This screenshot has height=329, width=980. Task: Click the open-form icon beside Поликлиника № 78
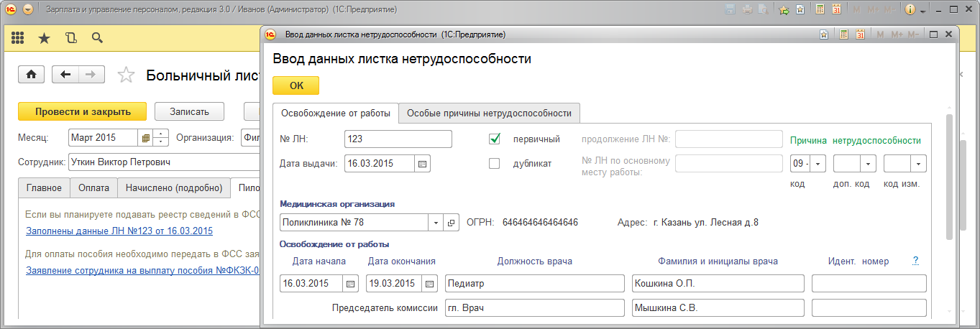452,223
